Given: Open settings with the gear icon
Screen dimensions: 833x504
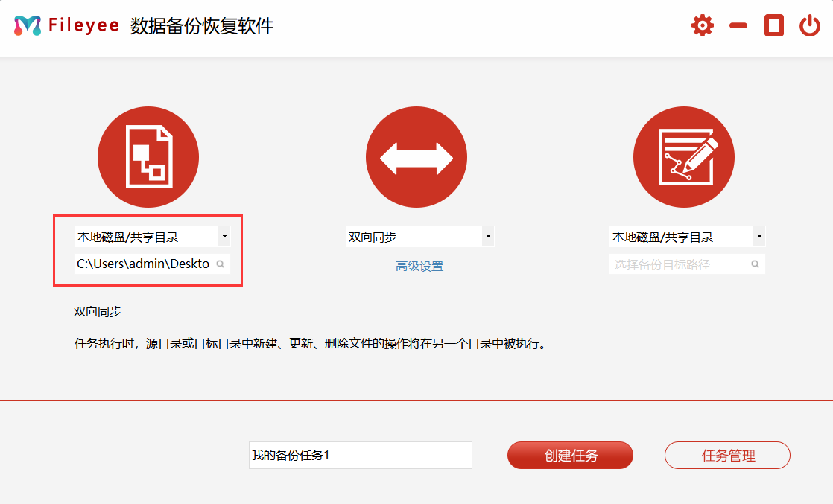Looking at the screenshot, I should [x=702, y=26].
